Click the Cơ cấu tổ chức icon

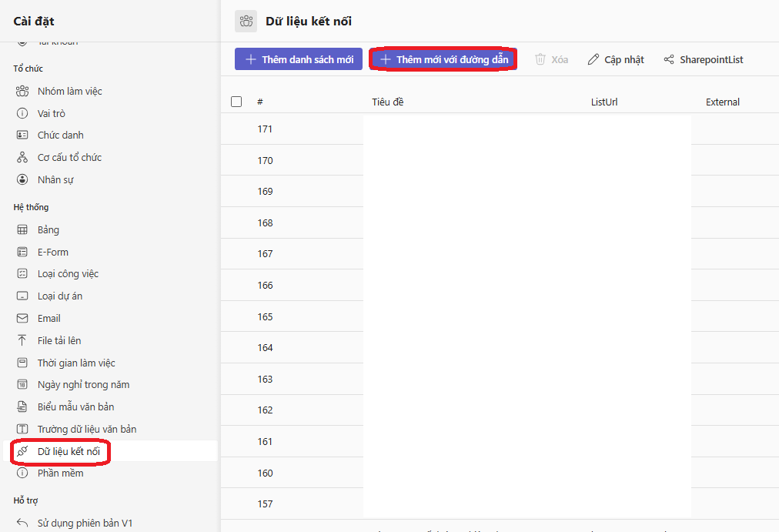(x=22, y=158)
